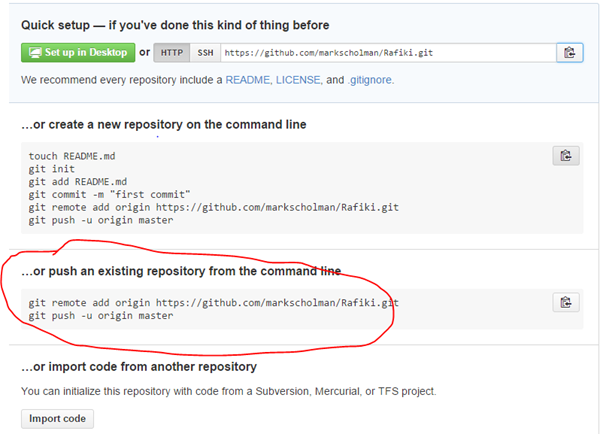This screenshot has height=434, width=609.
Task: Click the Set up in Desktop button
Action: tap(78, 52)
